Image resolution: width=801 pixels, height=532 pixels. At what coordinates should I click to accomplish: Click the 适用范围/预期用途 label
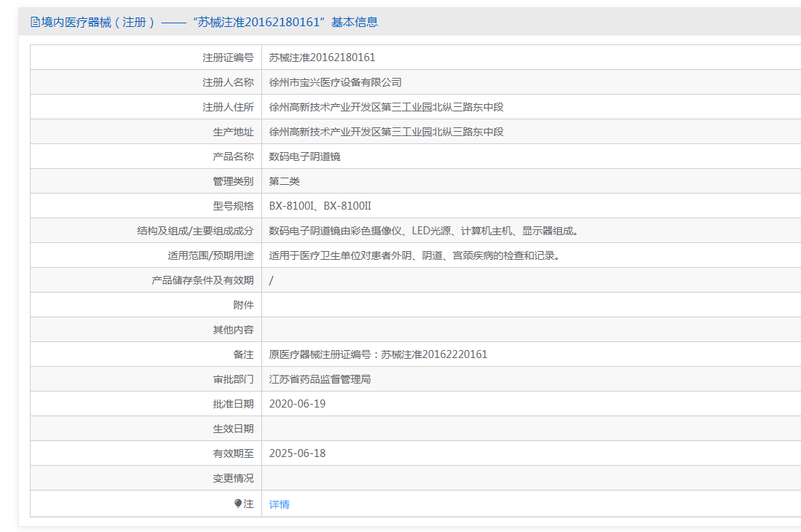(x=210, y=255)
